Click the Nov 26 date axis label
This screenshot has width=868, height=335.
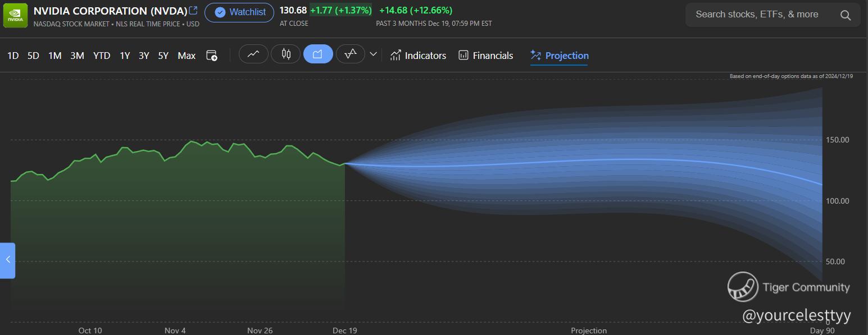click(x=260, y=331)
